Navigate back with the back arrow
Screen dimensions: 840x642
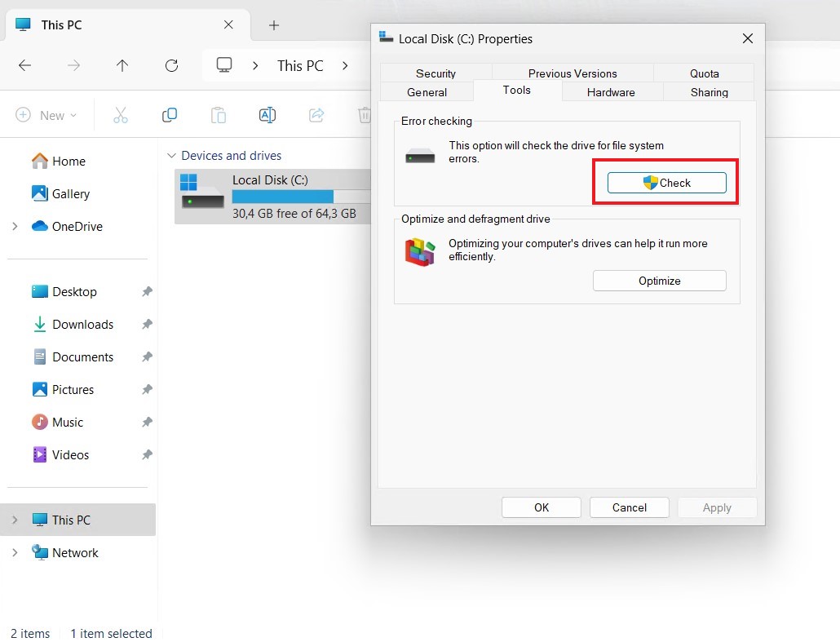pyautogui.click(x=25, y=66)
